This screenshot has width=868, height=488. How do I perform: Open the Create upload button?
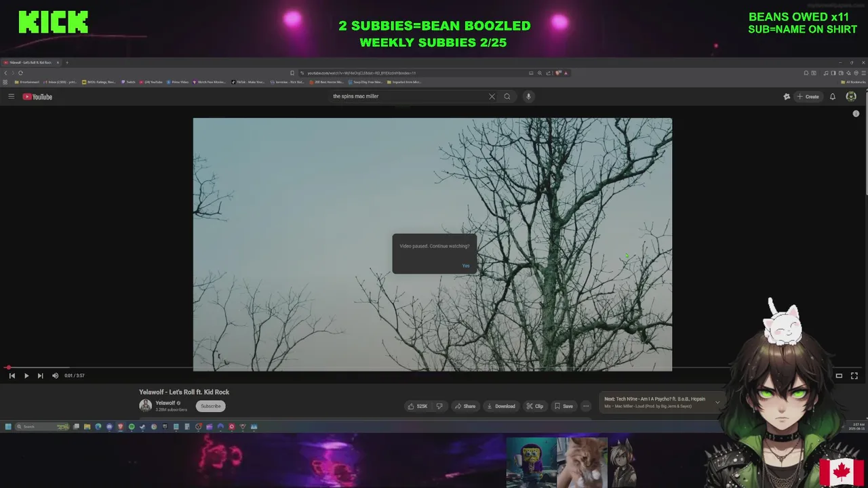pos(808,96)
